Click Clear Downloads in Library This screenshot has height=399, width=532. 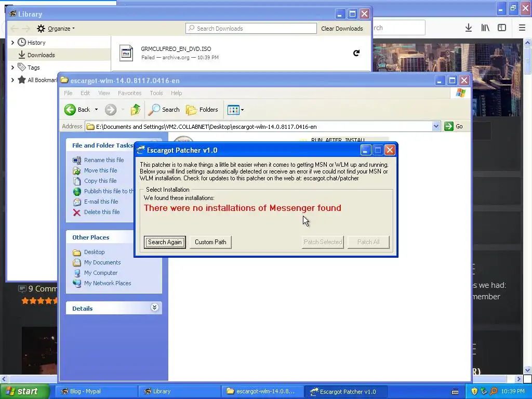click(x=342, y=29)
